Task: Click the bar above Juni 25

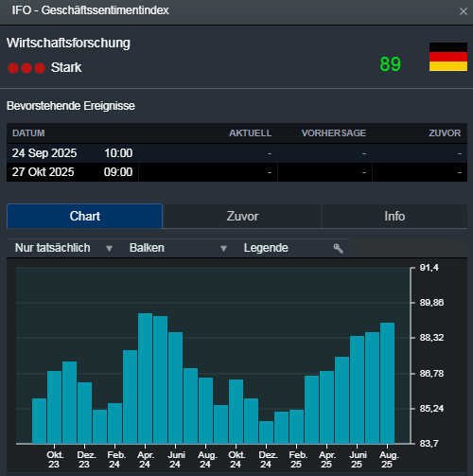Action: click(x=357, y=390)
